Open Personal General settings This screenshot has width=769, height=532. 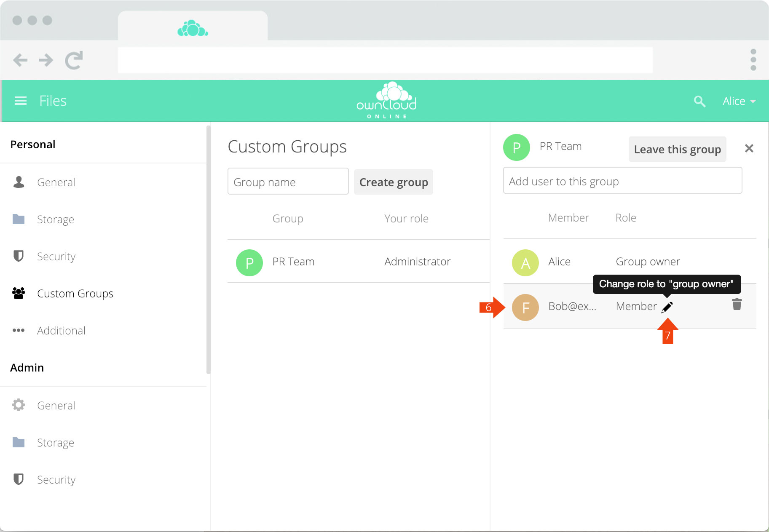tap(56, 182)
